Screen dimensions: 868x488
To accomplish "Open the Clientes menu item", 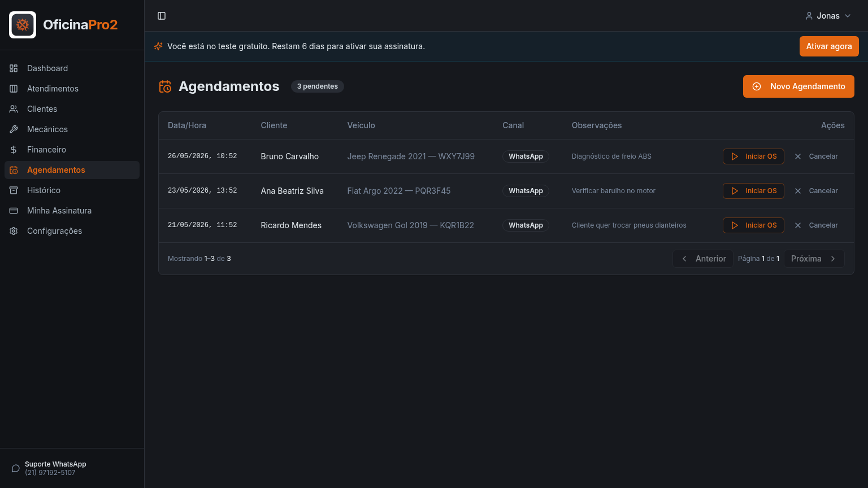I will (72, 109).
